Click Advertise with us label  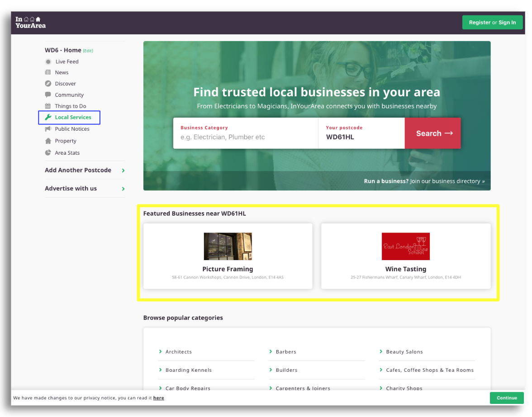[71, 188]
